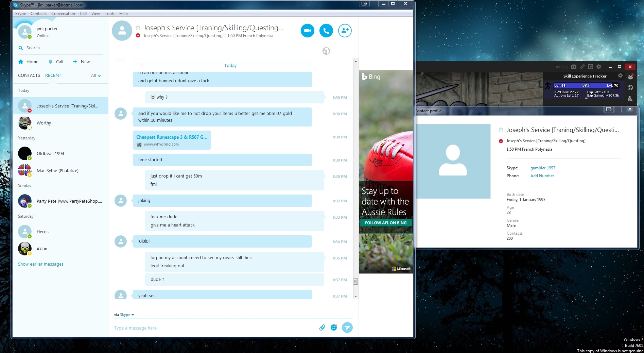Click the logout arrow icon in game client
This screenshot has height=353, width=644.
point(591,67)
